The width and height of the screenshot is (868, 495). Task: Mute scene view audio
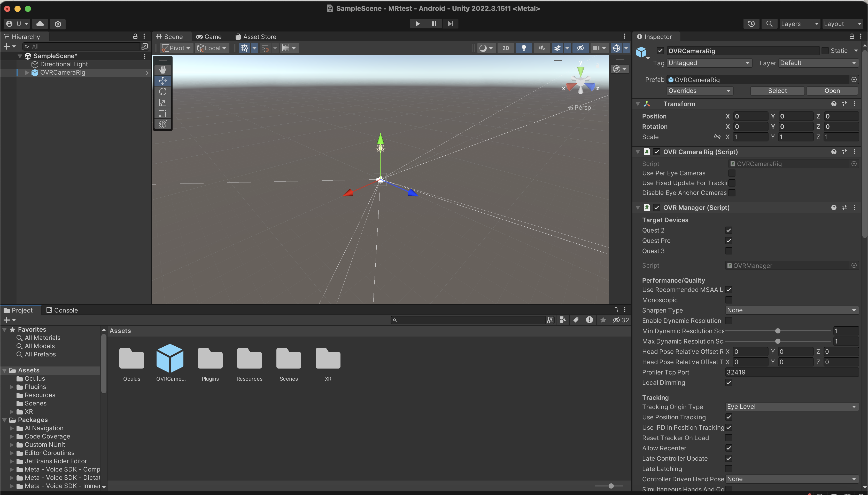[x=542, y=48]
